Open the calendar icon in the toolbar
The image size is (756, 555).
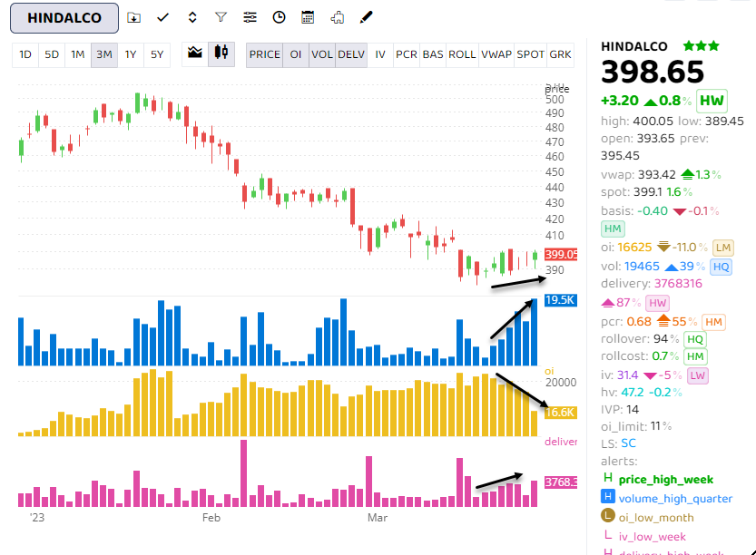[x=308, y=17]
